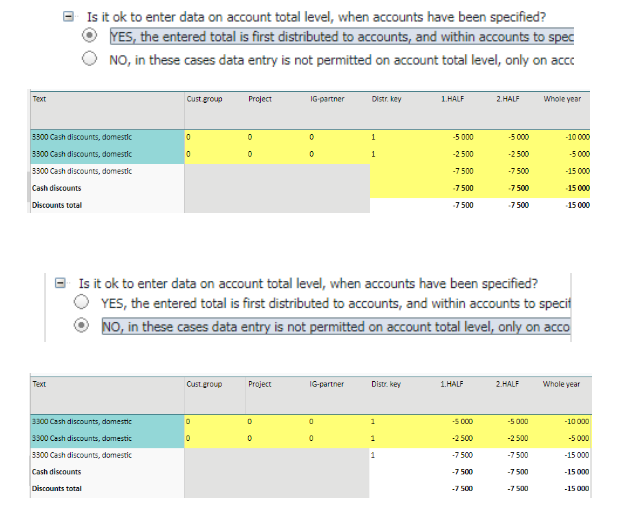Select the NO radio button in the upper question
The height and width of the screenshot is (505, 623).
pos(89,58)
